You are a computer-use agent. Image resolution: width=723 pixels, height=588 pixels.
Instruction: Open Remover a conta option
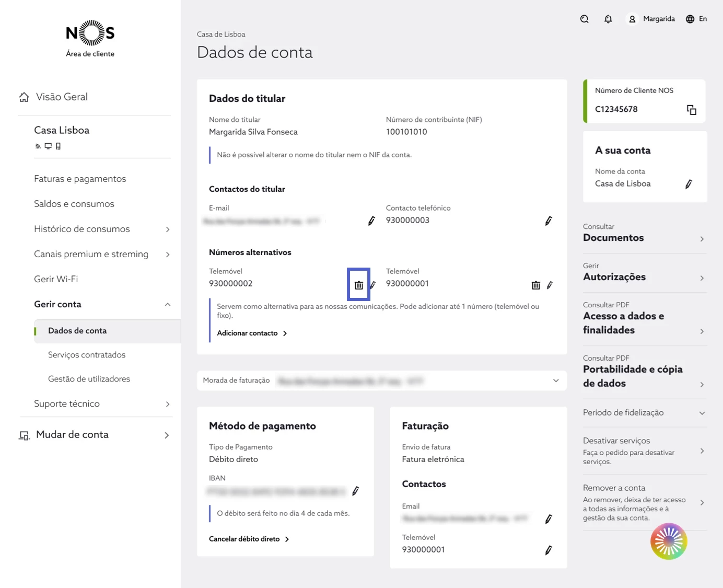pyautogui.click(x=645, y=502)
